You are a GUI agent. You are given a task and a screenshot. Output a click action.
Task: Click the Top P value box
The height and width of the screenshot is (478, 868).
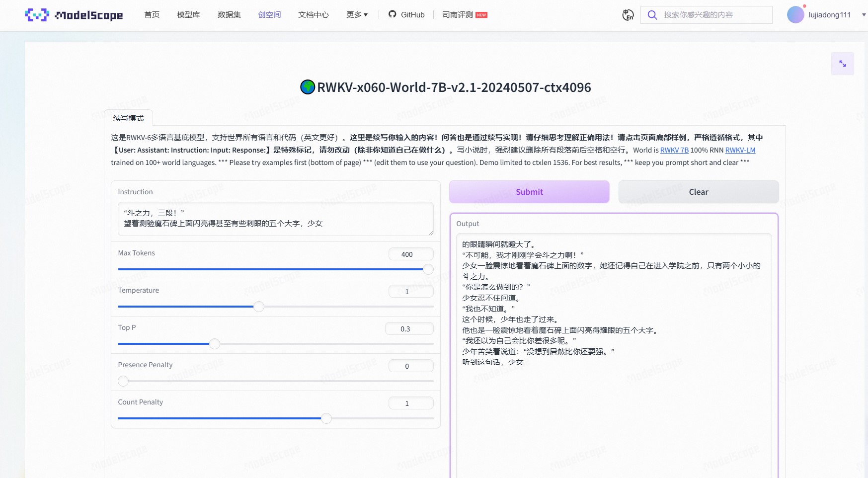[409, 328]
